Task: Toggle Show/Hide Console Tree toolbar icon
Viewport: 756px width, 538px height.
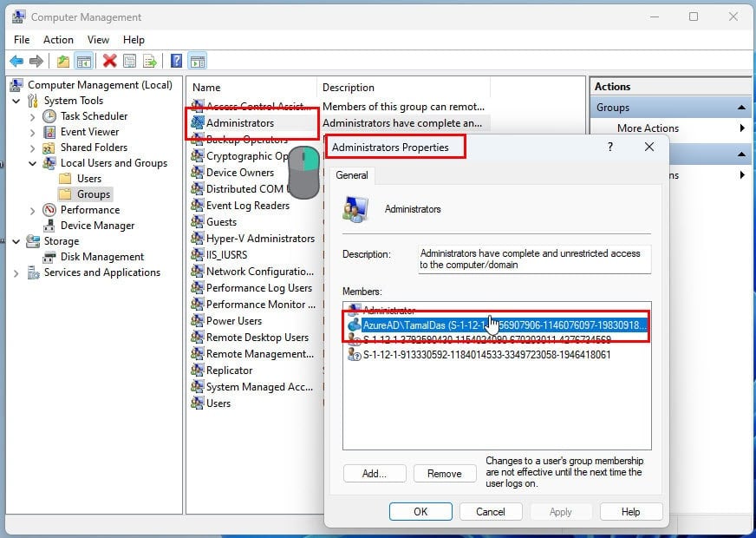Action: tap(84, 62)
